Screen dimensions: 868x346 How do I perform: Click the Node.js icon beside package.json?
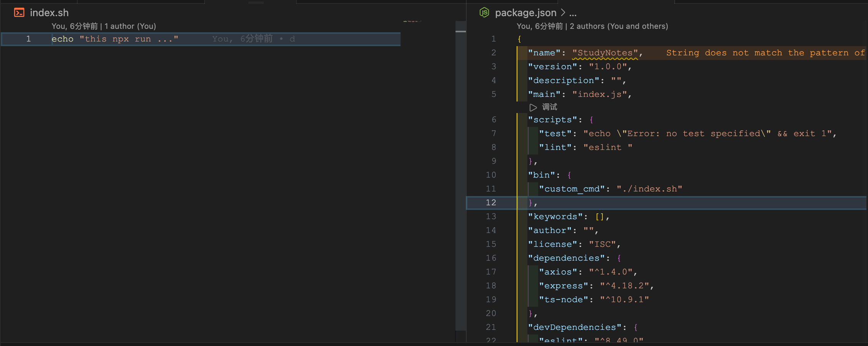(x=484, y=13)
